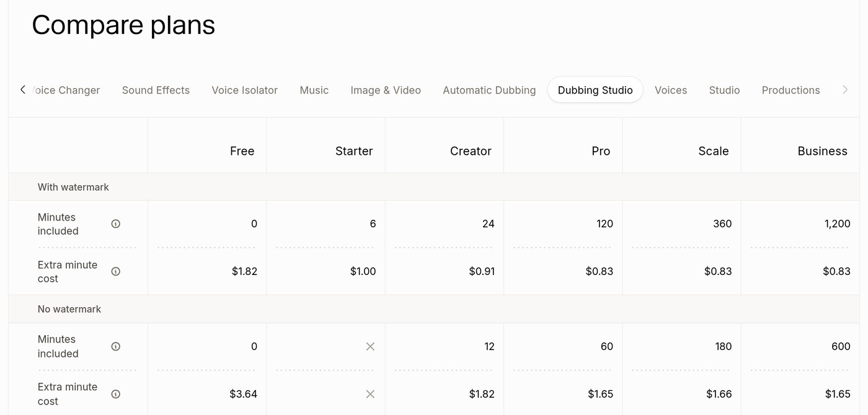Click the 180 minutes Scale no-watermark value
Viewport: 868px width, 415px height.
[724, 347]
